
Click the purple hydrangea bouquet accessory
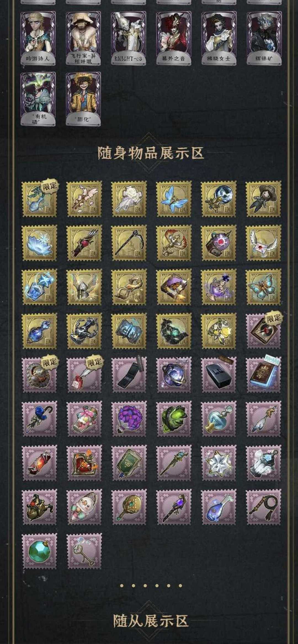(x=129, y=419)
